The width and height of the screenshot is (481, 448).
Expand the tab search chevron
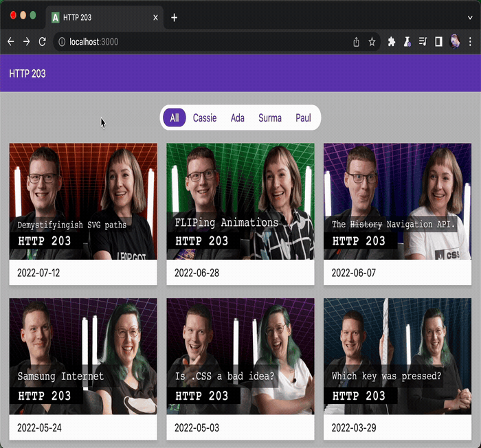[470, 18]
